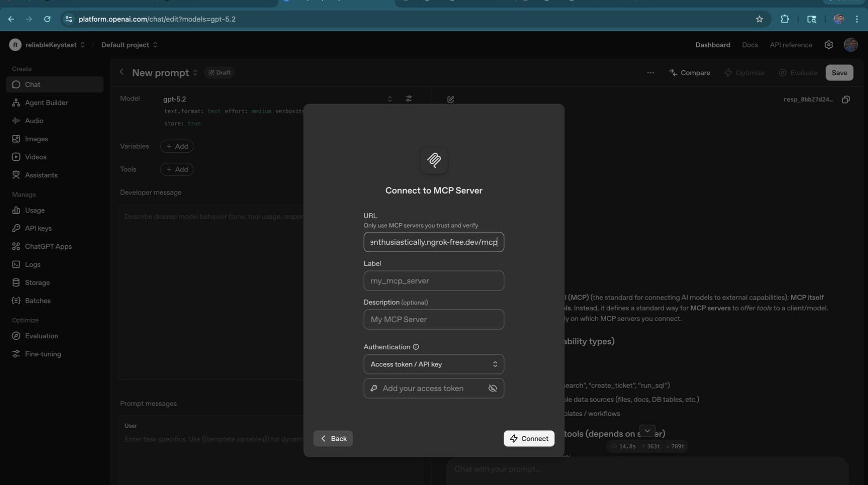
Task: Bookmark this page with the star icon
Action: click(759, 19)
